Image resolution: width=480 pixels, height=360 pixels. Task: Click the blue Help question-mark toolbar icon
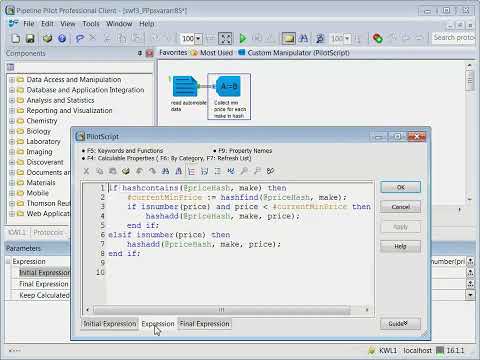(x=62, y=39)
